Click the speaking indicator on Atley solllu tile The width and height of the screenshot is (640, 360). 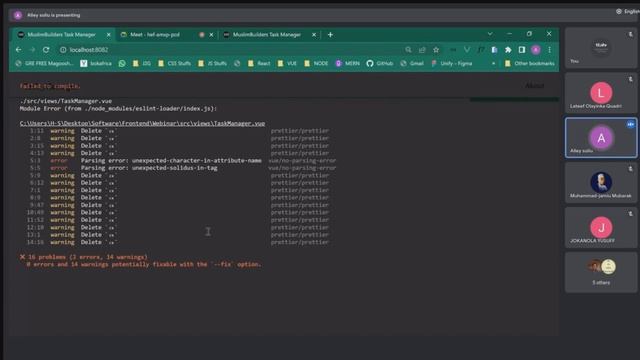point(631,124)
